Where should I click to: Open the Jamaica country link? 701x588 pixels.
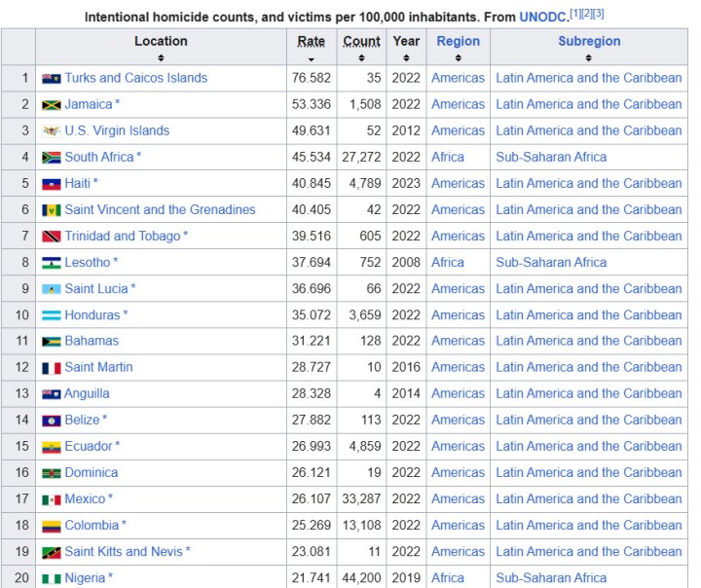pyautogui.click(x=89, y=104)
